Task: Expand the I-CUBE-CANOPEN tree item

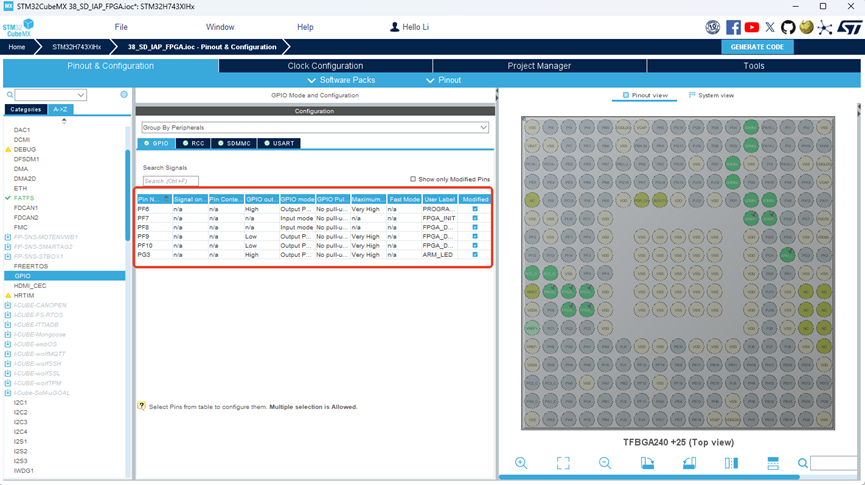Action: (x=8, y=305)
